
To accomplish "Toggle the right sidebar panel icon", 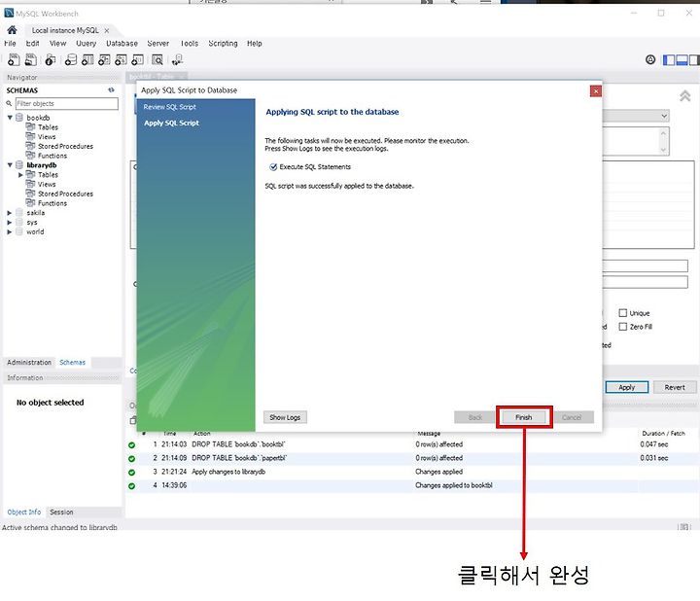I will click(x=694, y=60).
